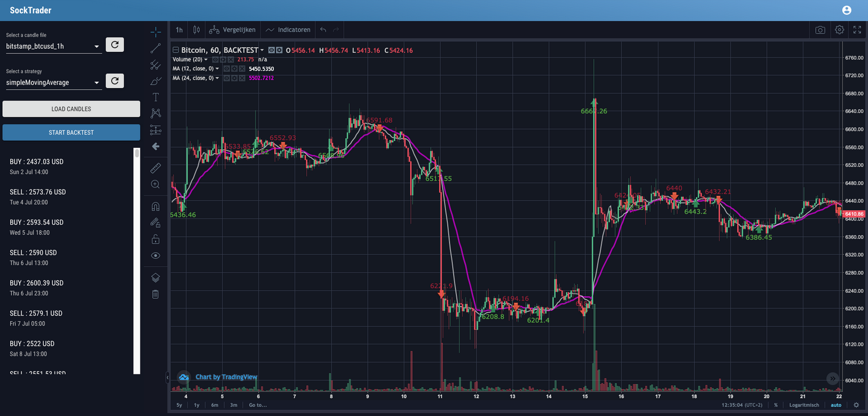Open the Vergelijken compare menu
The height and width of the screenshot is (416, 868).
tap(233, 30)
